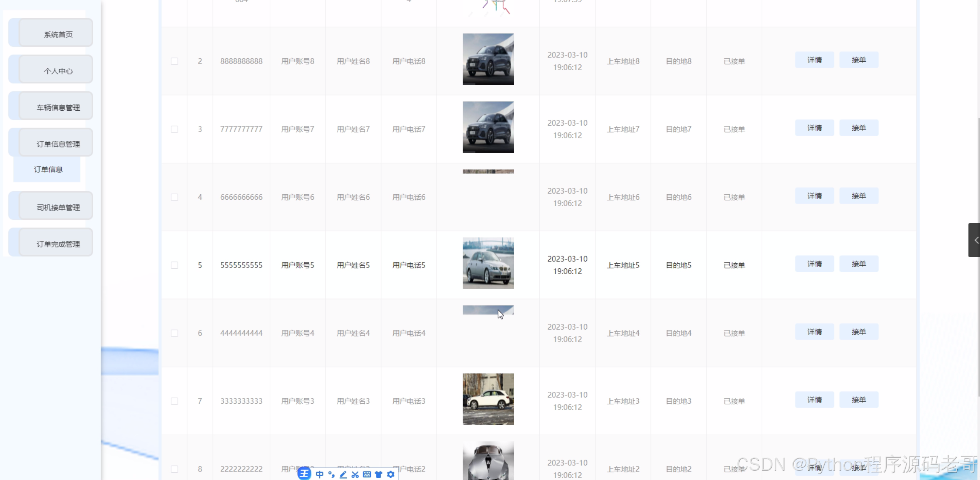
Task: Select the checkbox for row 7
Action: click(175, 401)
